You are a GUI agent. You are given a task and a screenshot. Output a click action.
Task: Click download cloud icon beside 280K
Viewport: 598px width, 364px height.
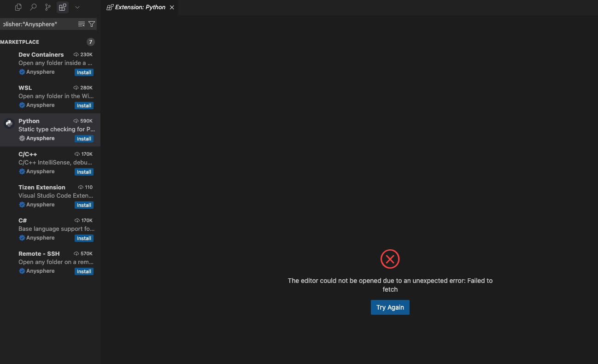coord(76,88)
